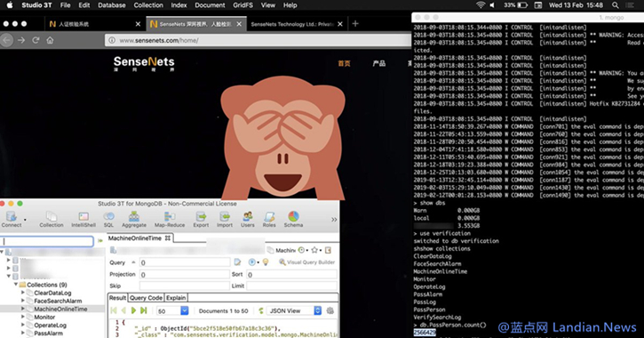
Task: Click the browser back arrow
Action: point(6,40)
